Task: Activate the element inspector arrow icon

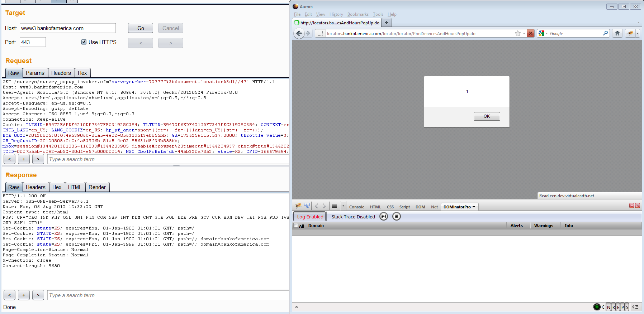Action: coord(307,206)
